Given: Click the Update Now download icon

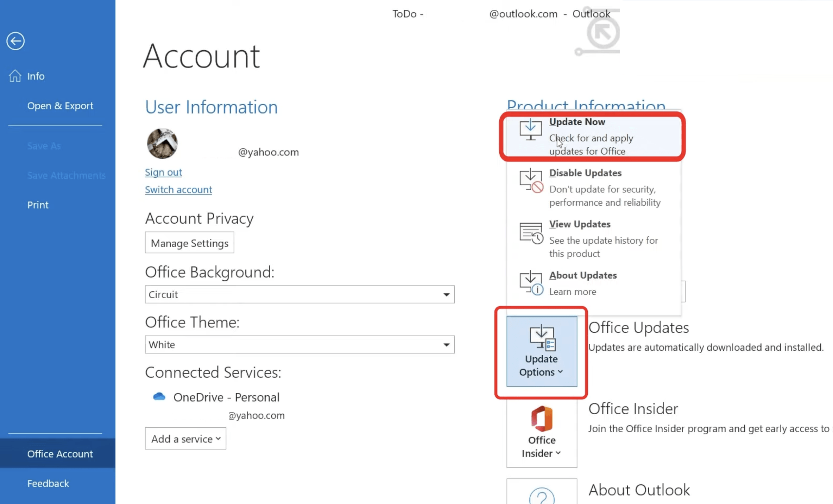Looking at the screenshot, I should (x=531, y=129).
